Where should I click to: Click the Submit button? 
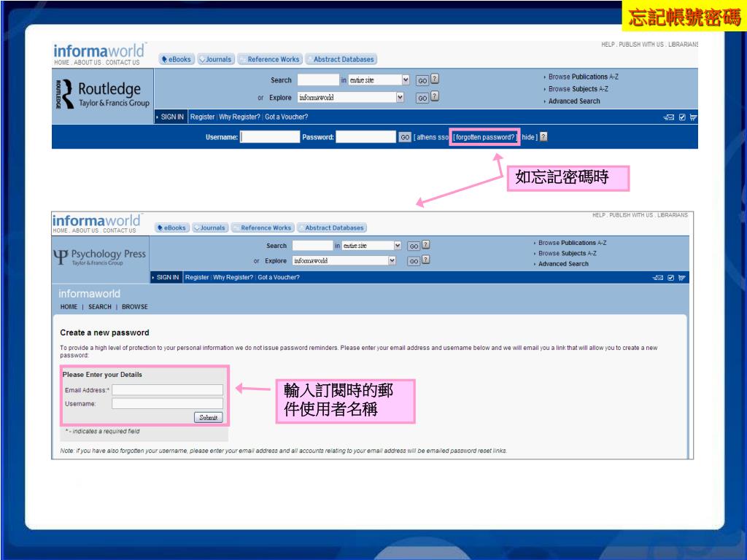208,418
